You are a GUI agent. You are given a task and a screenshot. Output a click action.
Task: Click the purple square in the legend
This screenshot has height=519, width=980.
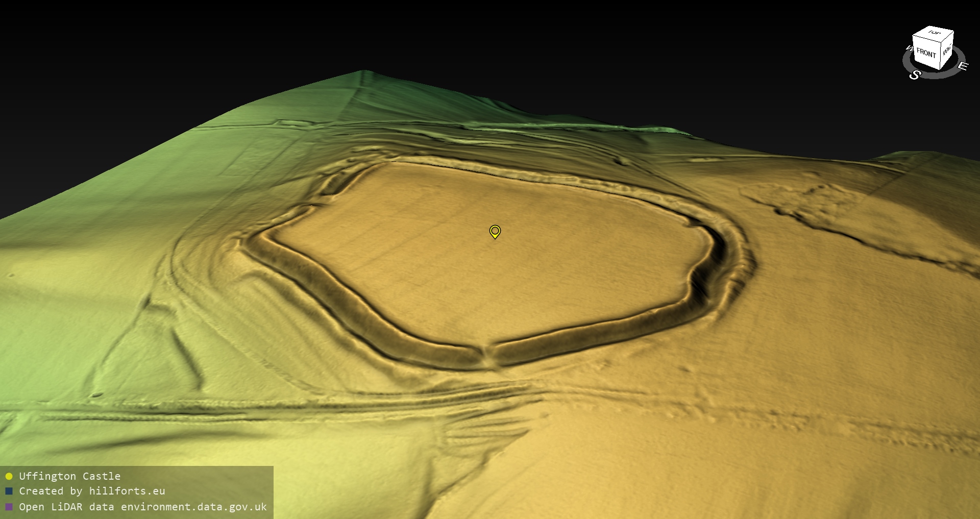(x=9, y=507)
